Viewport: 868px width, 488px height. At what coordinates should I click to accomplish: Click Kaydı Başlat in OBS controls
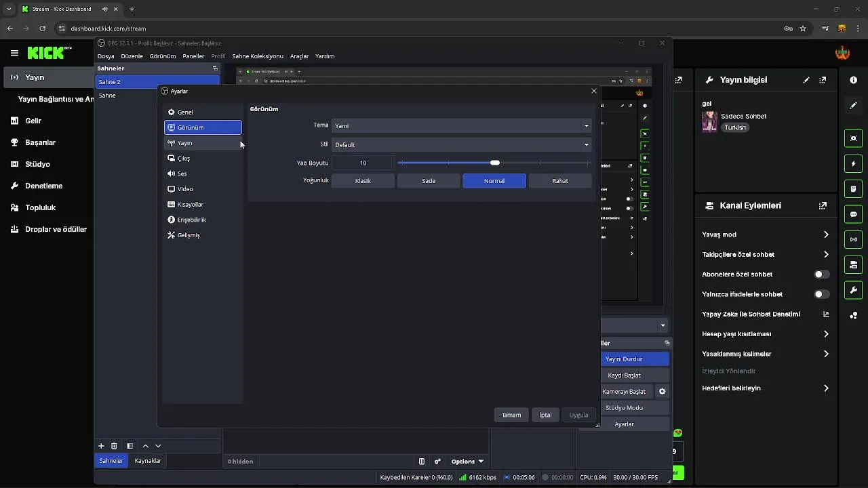pyautogui.click(x=624, y=375)
